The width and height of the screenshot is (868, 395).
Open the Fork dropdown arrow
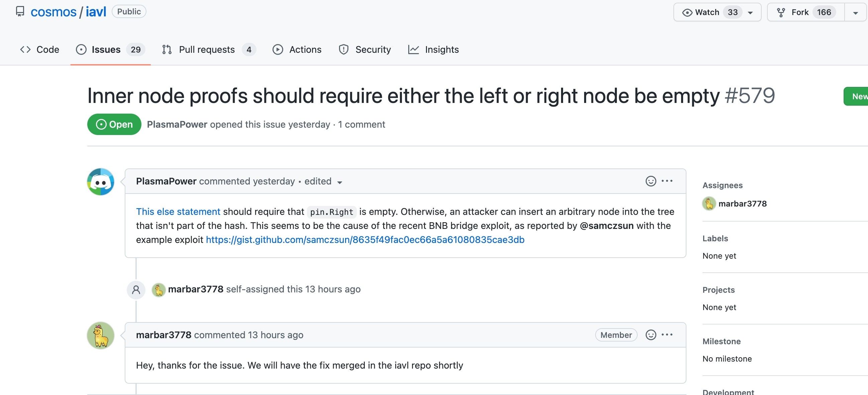click(855, 13)
